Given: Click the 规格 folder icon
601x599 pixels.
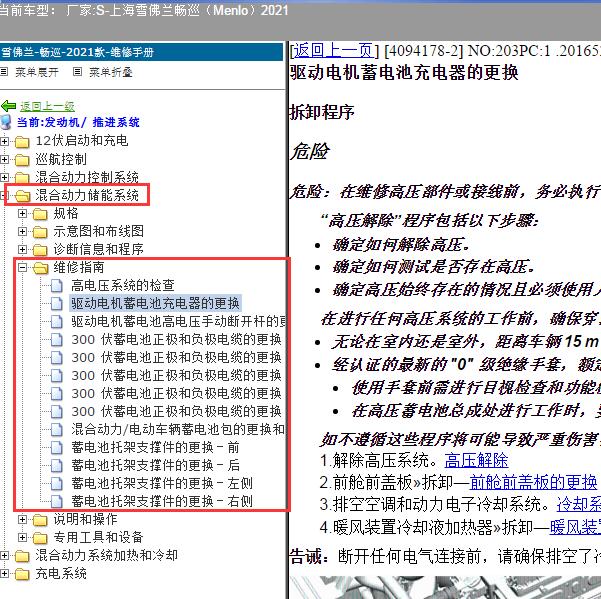Looking at the screenshot, I should point(40,214).
